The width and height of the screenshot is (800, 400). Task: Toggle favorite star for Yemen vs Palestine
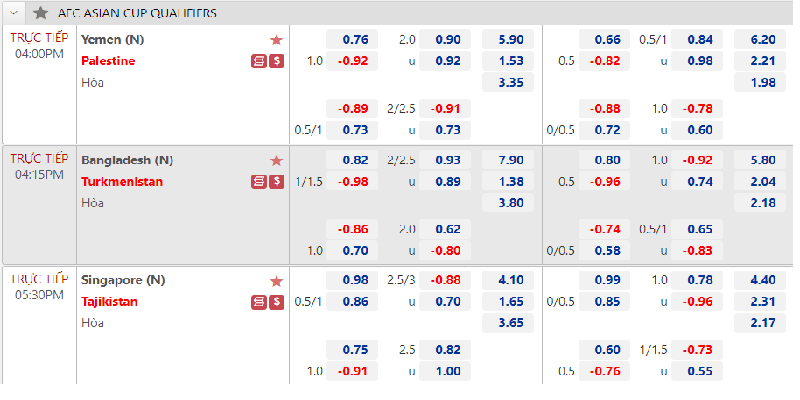(276, 40)
